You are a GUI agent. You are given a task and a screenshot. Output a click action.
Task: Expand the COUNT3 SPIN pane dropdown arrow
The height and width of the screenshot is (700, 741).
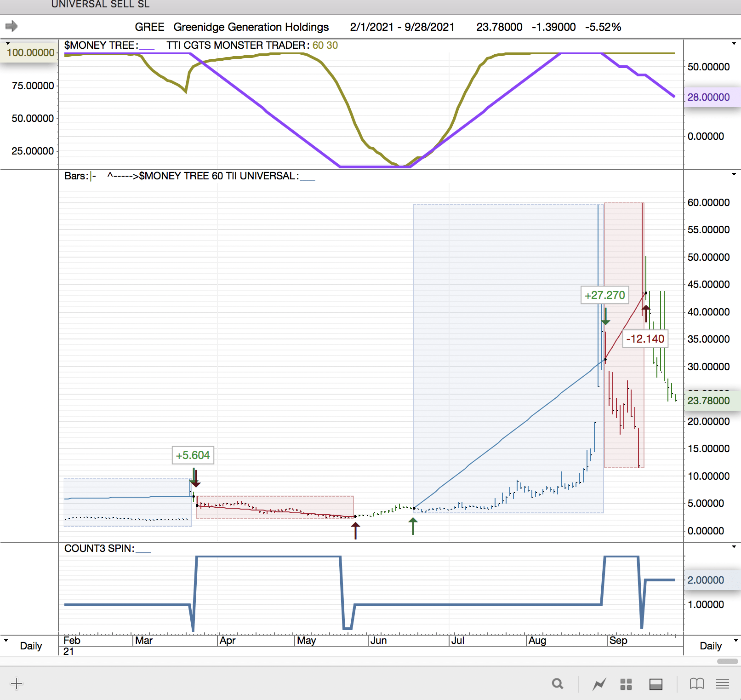[734, 547]
